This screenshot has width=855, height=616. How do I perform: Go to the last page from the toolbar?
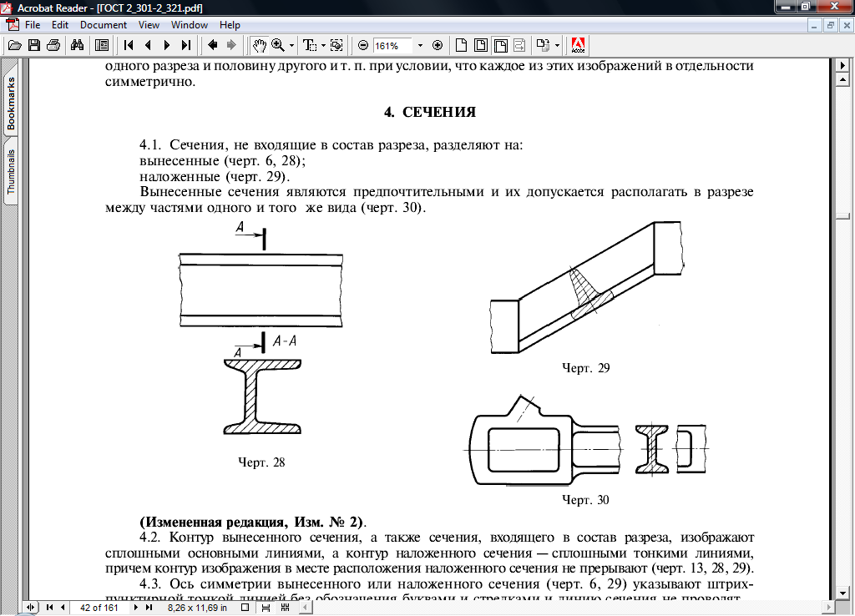[186, 45]
